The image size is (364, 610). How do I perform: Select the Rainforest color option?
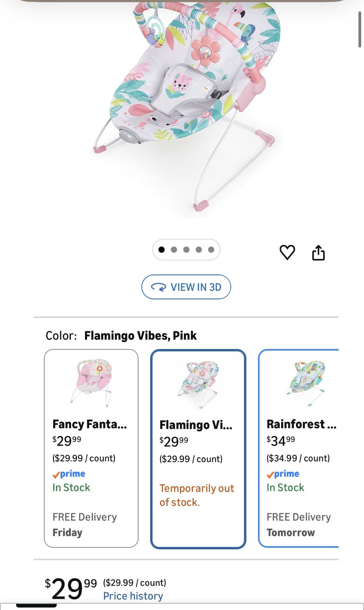coord(298,448)
